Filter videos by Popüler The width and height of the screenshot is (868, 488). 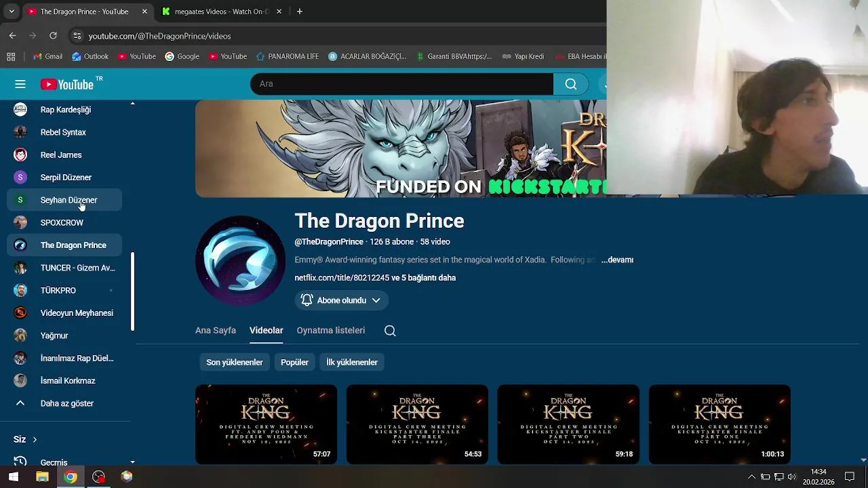[295, 363]
